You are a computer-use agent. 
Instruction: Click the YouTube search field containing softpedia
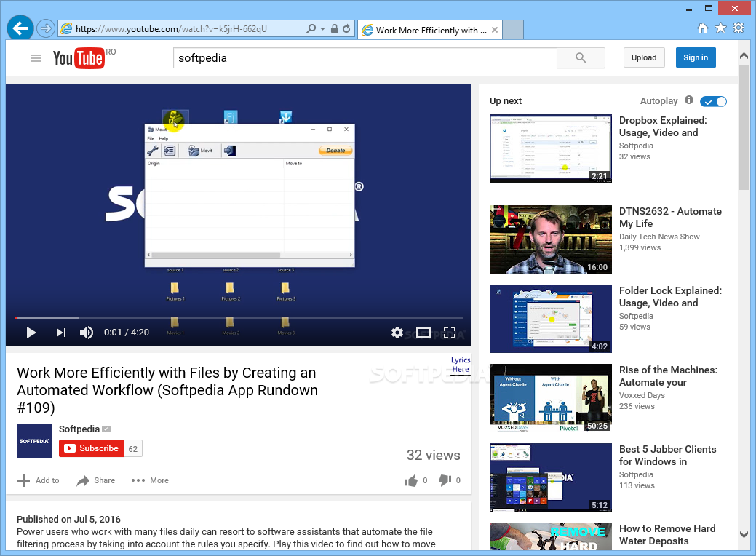pyautogui.click(x=365, y=58)
